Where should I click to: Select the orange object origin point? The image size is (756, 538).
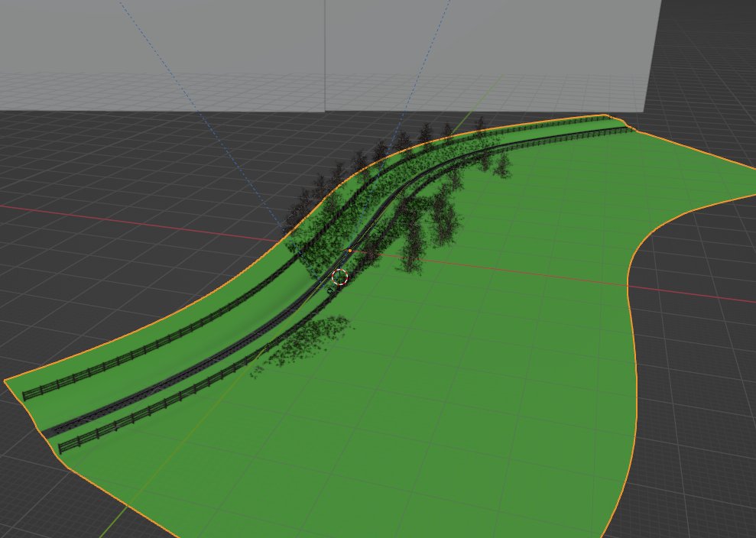pyautogui.click(x=350, y=250)
